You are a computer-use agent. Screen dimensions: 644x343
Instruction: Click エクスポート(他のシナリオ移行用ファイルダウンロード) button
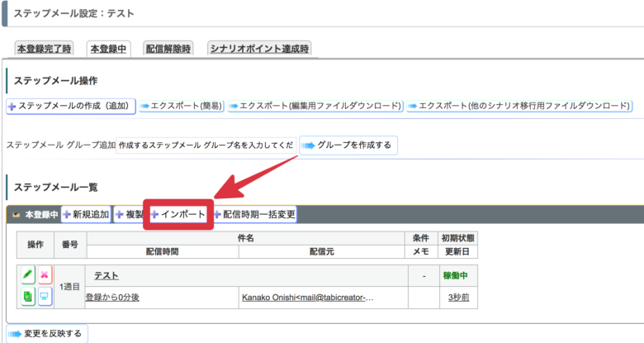point(519,106)
